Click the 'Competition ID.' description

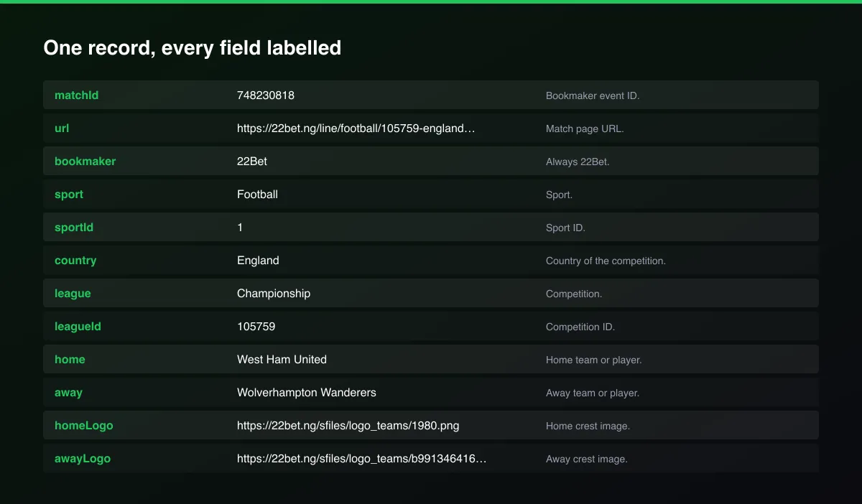pyautogui.click(x=580, y=327)
